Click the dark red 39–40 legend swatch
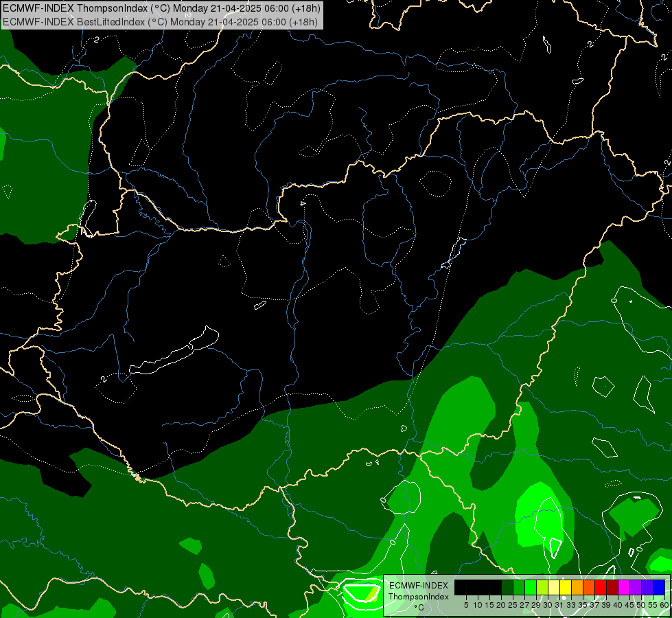The height and width of the screenshot is (618, 672). click(x=613, y=587)
